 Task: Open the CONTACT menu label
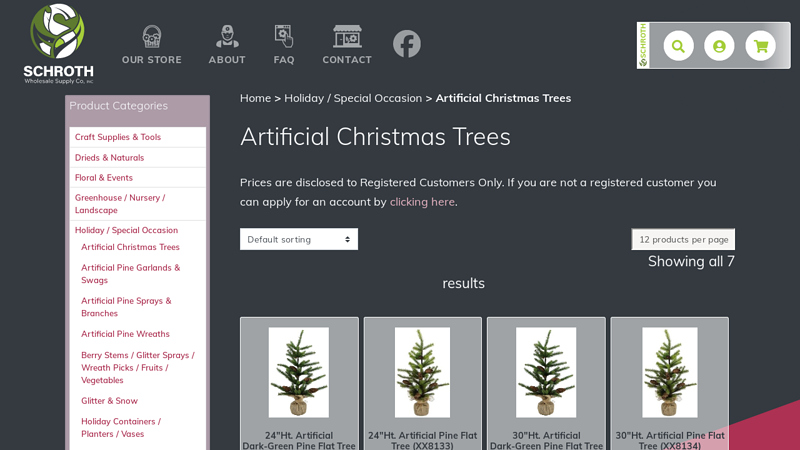[347, 60]
